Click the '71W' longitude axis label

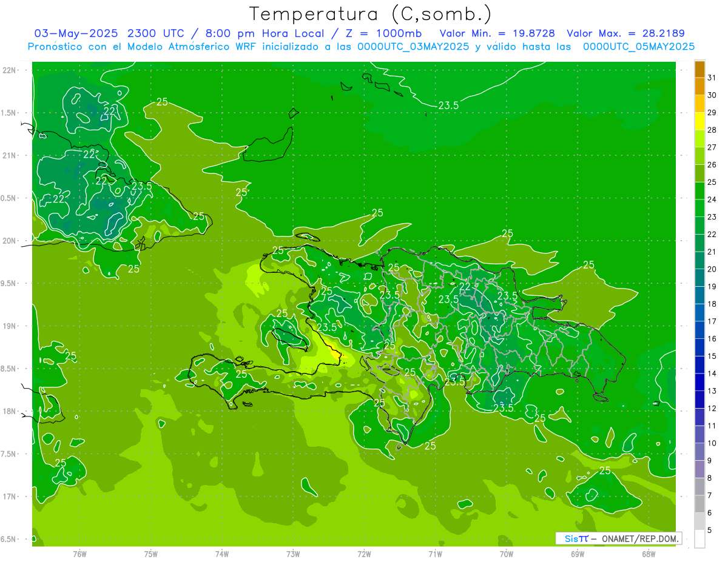click(x=435, y=554)
